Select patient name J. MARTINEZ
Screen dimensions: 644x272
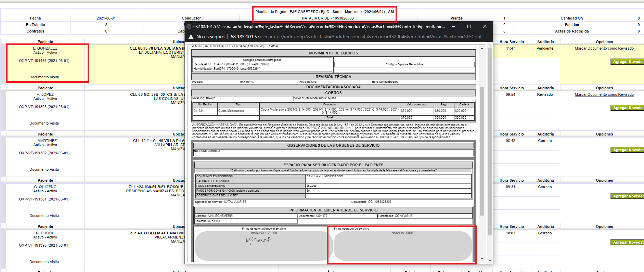[x=45, y=141]
